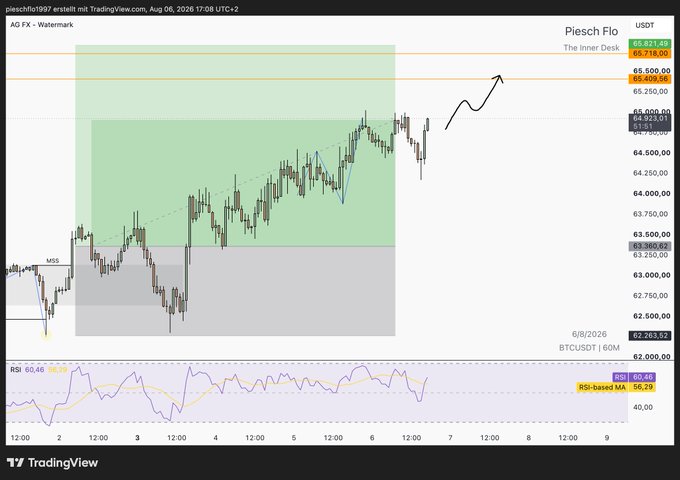Click the day 2 label on time axis
This screenshot has width=680, height=480.
[x=59, y=438]
